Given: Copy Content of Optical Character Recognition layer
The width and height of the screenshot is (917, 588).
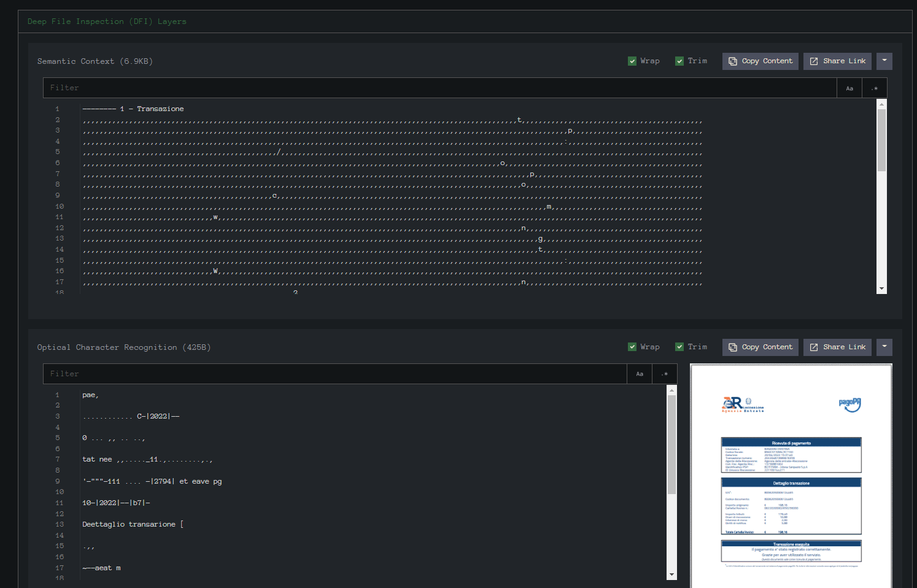Looking at the screenshot, I should [x=760, y=347].
